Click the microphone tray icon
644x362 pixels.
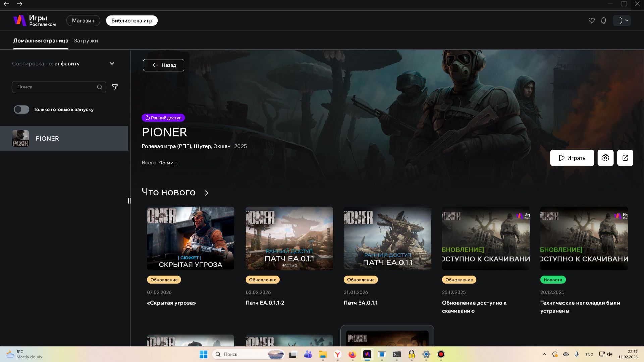pyautogui.click(x=577, y=354)
